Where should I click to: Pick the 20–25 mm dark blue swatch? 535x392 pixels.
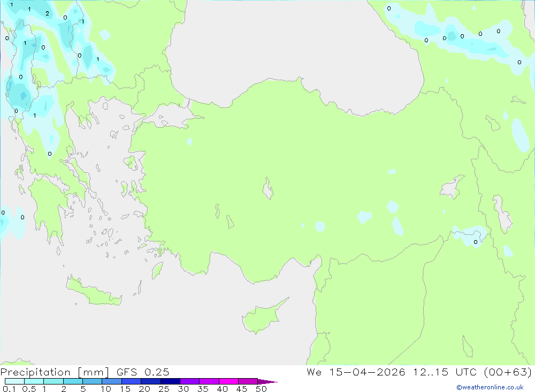pyautogui.click(x=151, y=381)
